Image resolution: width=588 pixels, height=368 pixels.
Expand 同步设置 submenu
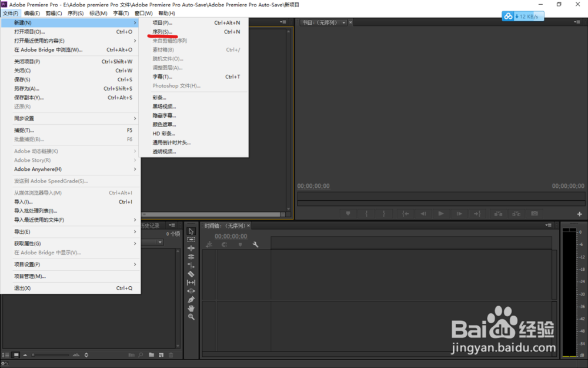pos(71,118)
